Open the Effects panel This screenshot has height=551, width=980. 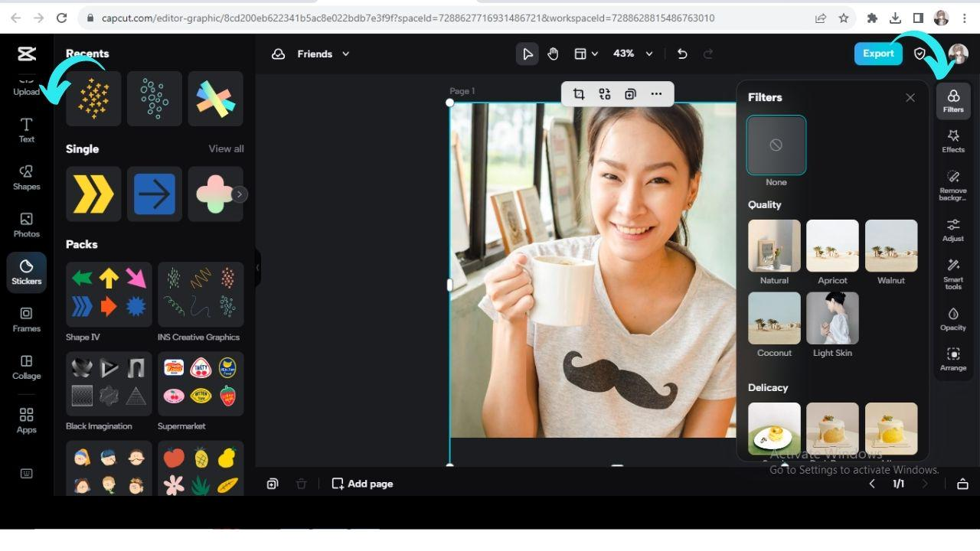[953, 140]
